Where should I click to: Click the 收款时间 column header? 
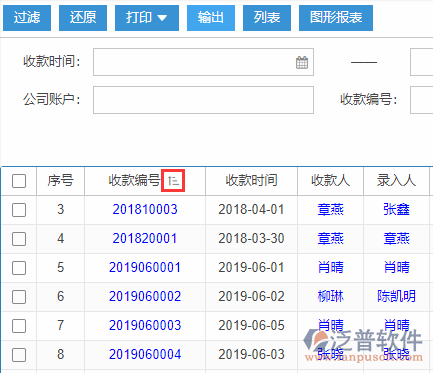tap(251, 181)
